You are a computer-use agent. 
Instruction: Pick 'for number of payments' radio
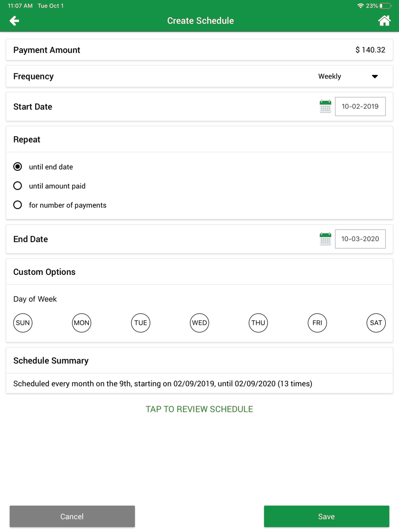point(18,205)
